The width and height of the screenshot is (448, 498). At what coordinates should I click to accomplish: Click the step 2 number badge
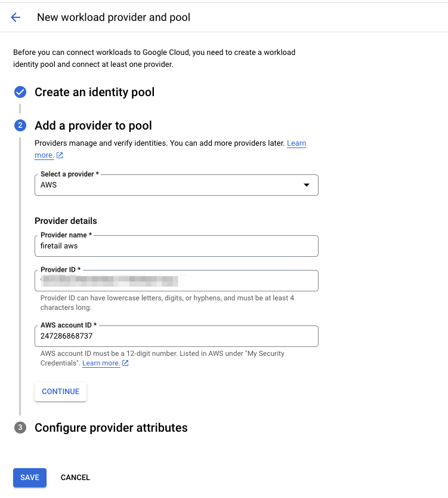point(20,125)
